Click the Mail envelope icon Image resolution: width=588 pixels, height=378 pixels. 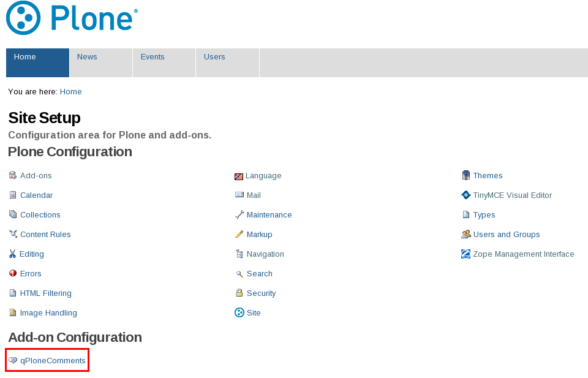click(x=239, y=195)
